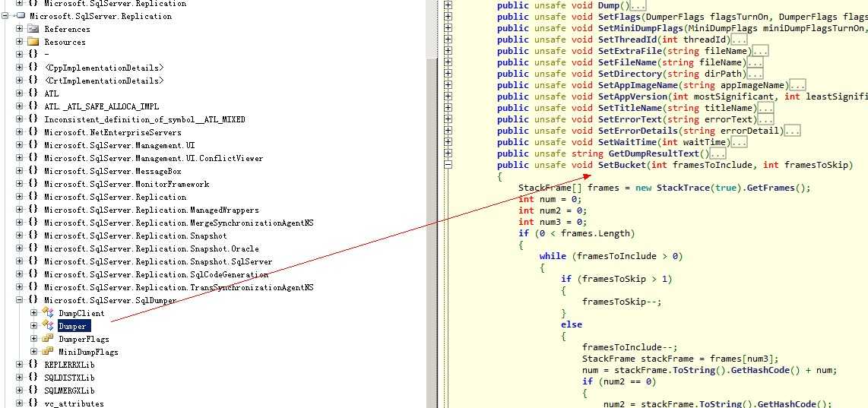
Task: Open the SetBucket method link
Action: coord(622,165)
